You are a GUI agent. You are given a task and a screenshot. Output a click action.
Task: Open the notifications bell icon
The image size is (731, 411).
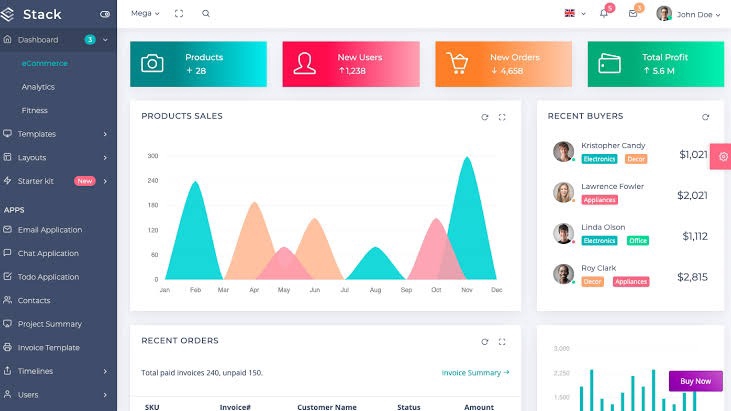click(x=604, y=14)
